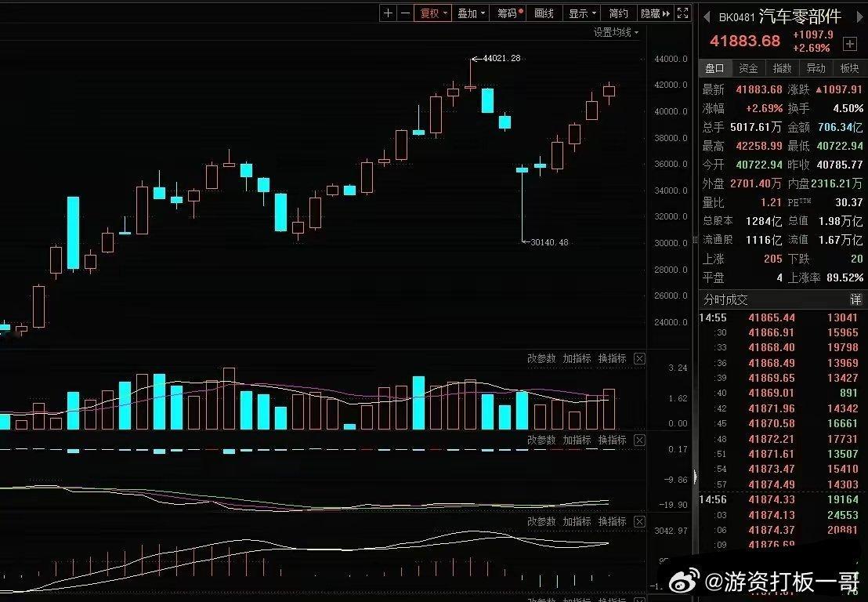The height and width of the screenshot is (602, 868).
Task: Click 改参数 on the second indicator panel
Action: (x=541, y=440)
